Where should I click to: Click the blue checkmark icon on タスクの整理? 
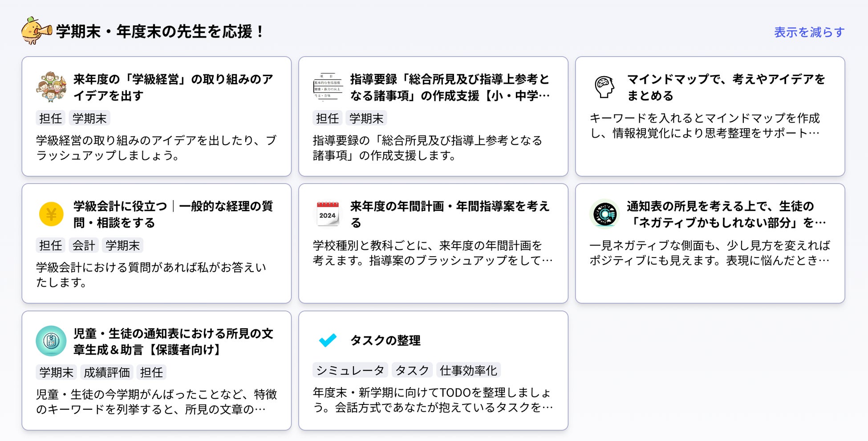coord(328,340)
